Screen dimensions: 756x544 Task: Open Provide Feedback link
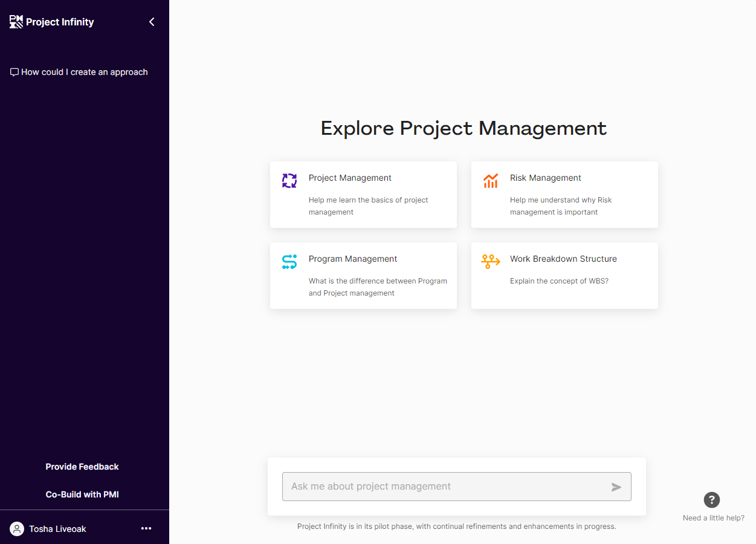[82, 467]
